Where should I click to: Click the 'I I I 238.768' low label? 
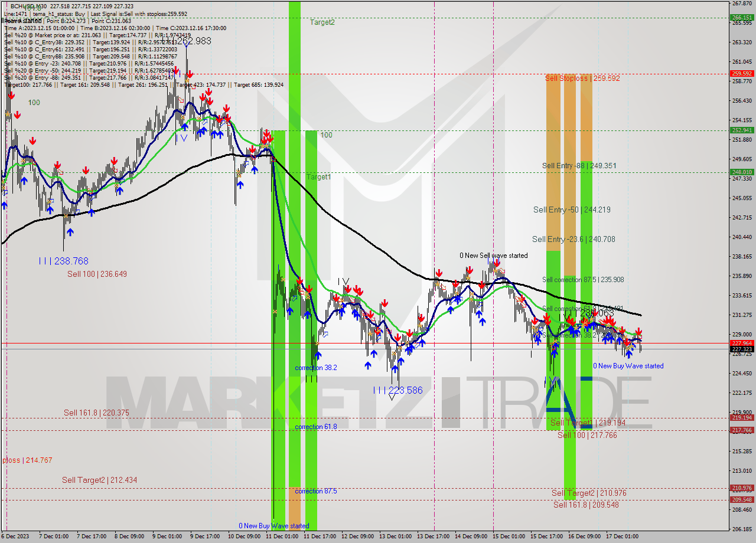[x=64, y=260]
